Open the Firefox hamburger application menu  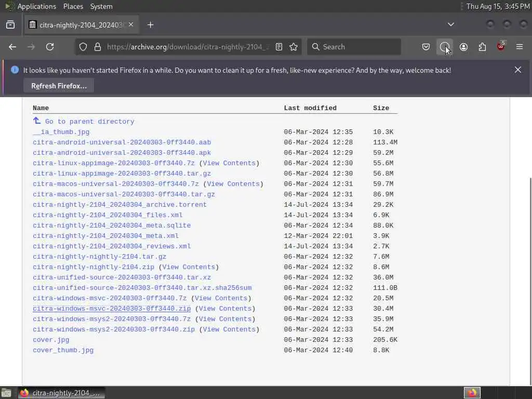[520, 47]
